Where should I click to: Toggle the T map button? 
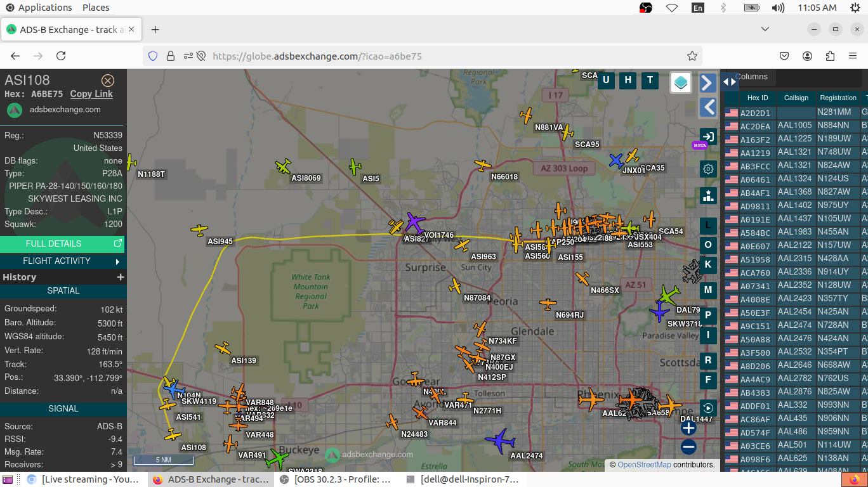point(650,80)
